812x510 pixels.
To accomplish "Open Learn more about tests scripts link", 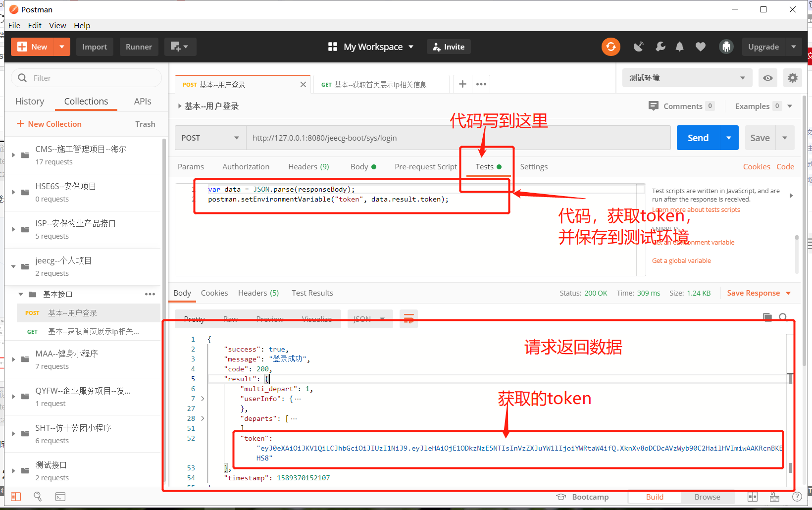I will pos(695,209).
